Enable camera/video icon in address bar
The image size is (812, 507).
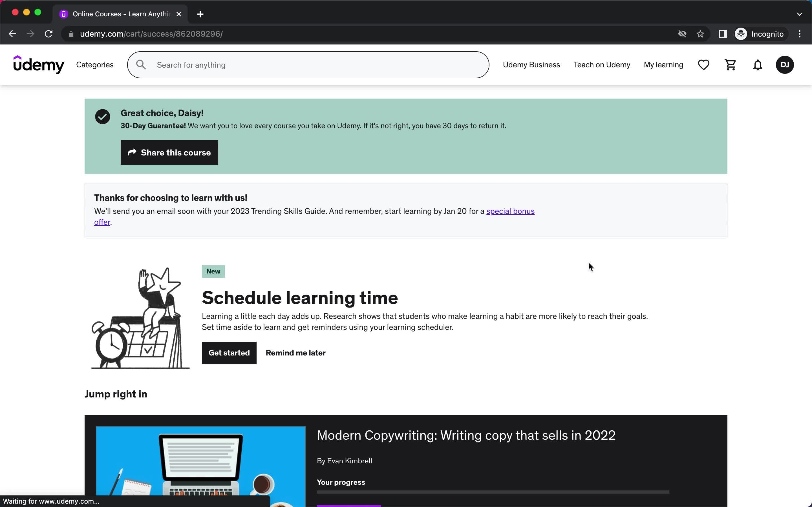pos(682,34)
